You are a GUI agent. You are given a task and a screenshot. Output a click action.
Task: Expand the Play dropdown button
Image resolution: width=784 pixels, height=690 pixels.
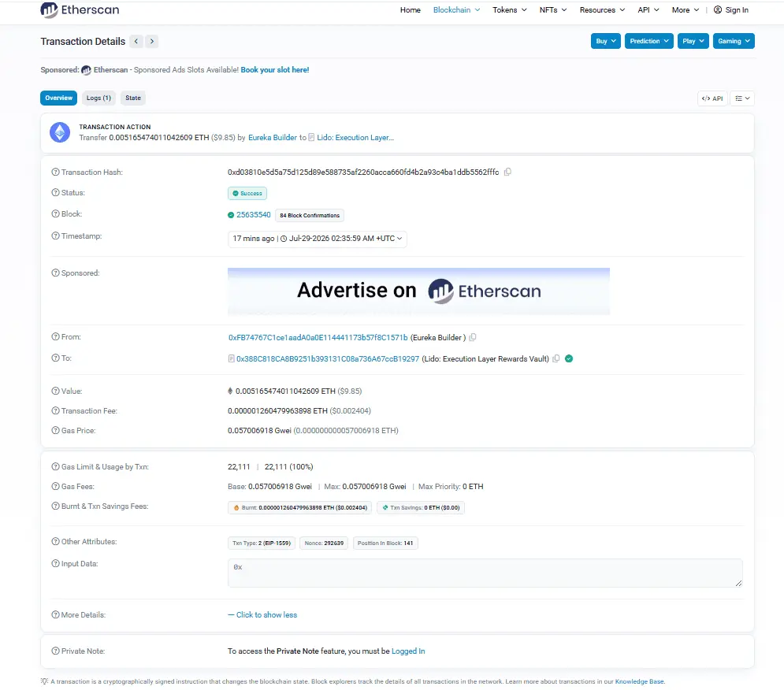pos(693,41)
